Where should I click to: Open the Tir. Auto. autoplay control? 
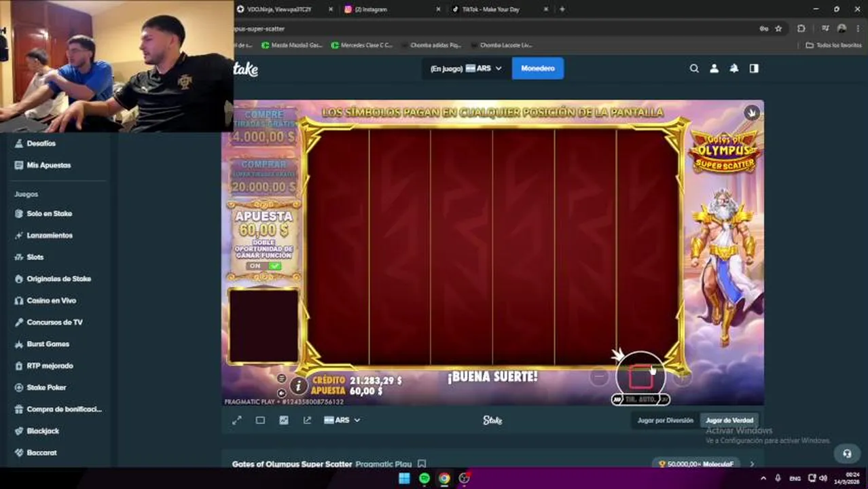[640, 399]
